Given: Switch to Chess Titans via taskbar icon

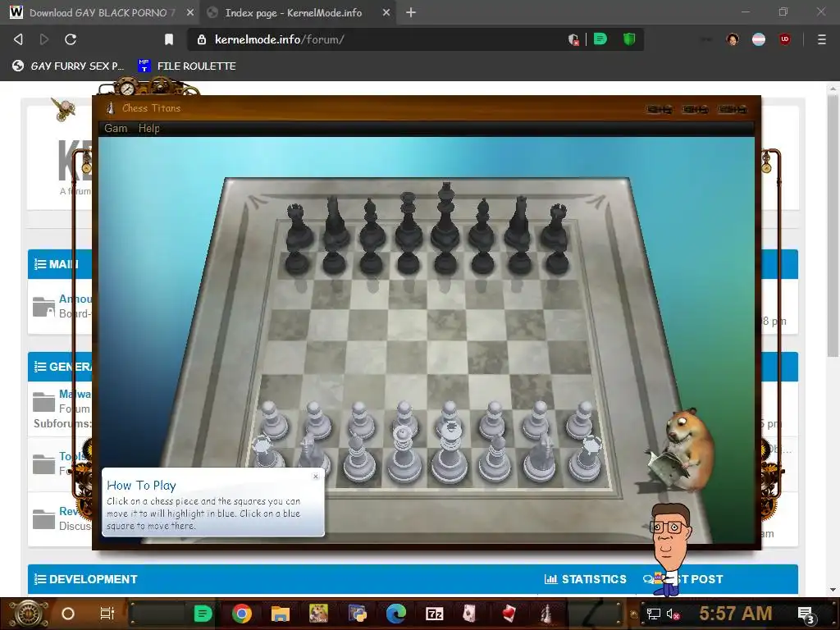Looking at the screenshot, I should [x=546, y=614].
